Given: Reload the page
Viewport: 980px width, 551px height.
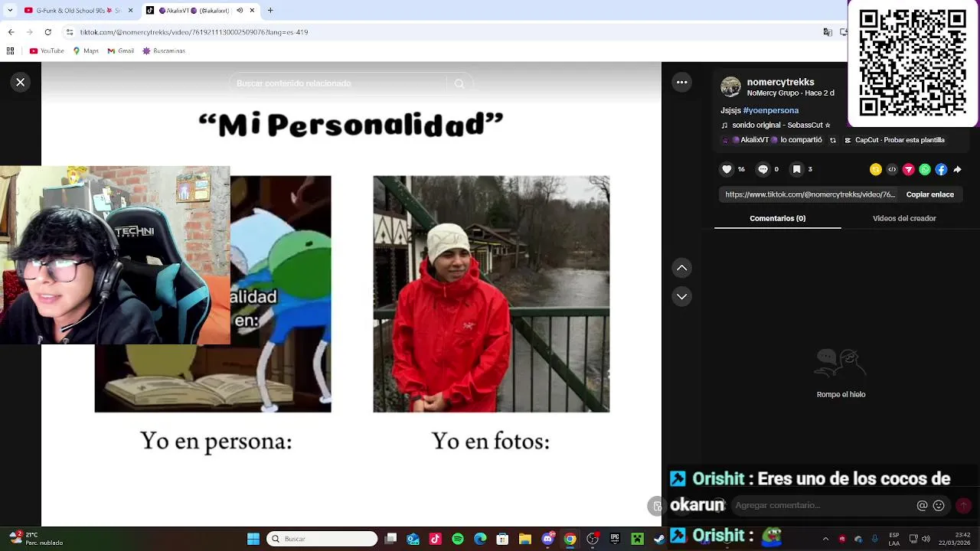Looking at the screenshot, I should 48,32.
